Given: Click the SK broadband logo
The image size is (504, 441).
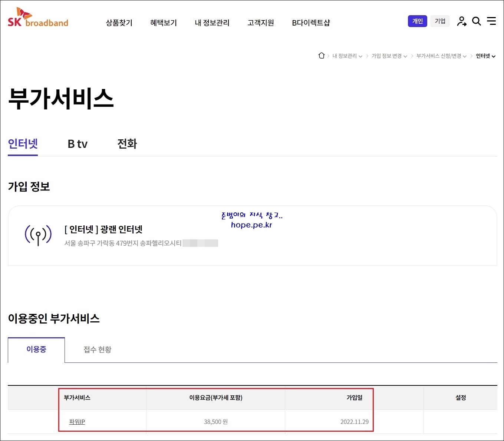Looking at the screenshot, I should (x=38, y=17).
